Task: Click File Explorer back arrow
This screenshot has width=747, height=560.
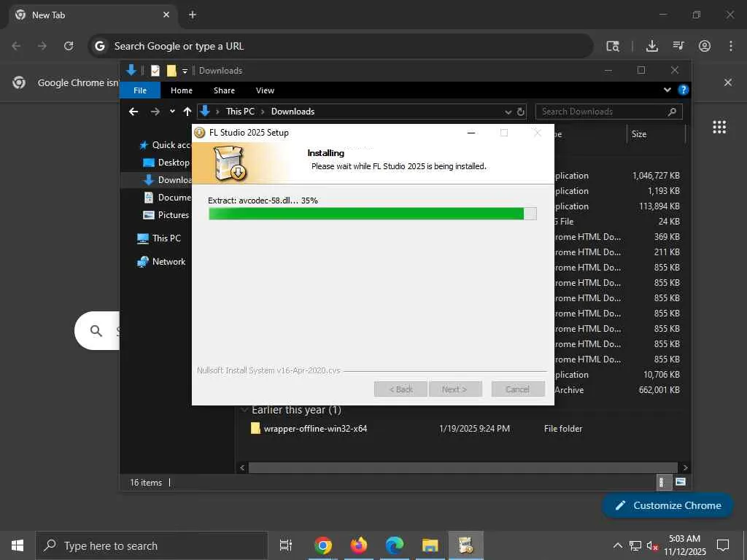Action: click(133, 112)
